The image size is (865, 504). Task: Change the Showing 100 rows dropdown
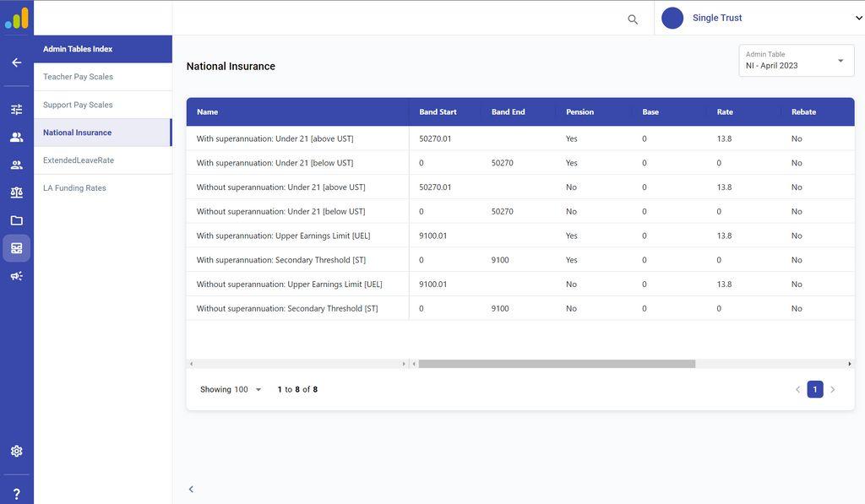point(231,389)
